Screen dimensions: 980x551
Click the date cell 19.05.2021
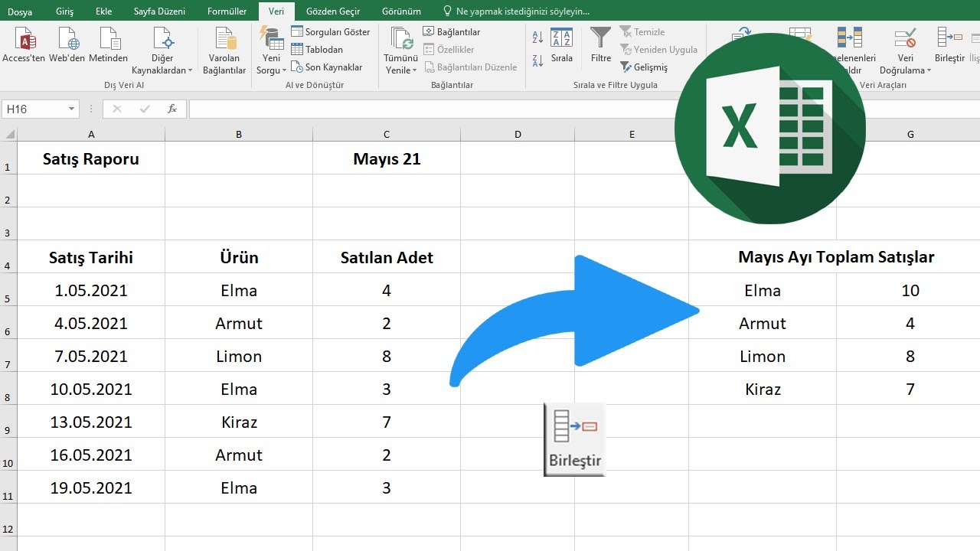click(x=91, y=487)
